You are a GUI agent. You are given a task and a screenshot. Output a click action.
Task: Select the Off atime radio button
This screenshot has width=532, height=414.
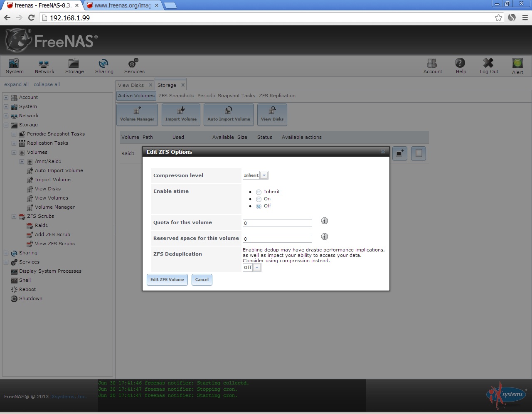pos(259,206)
